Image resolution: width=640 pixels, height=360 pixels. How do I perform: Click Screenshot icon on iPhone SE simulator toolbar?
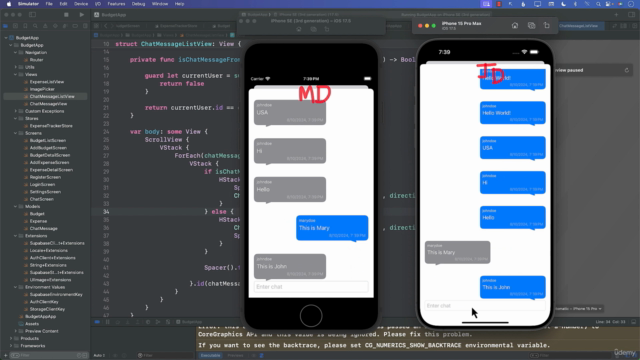(x=313, y=29)
